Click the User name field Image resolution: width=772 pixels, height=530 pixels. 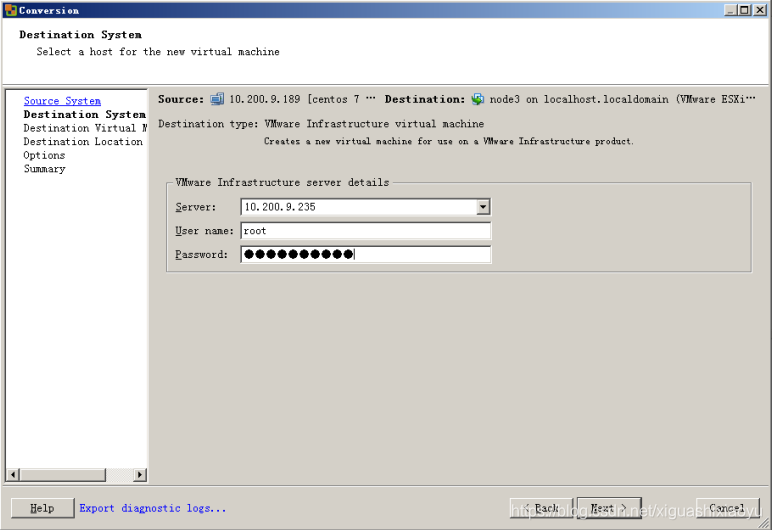pos(366,231)
